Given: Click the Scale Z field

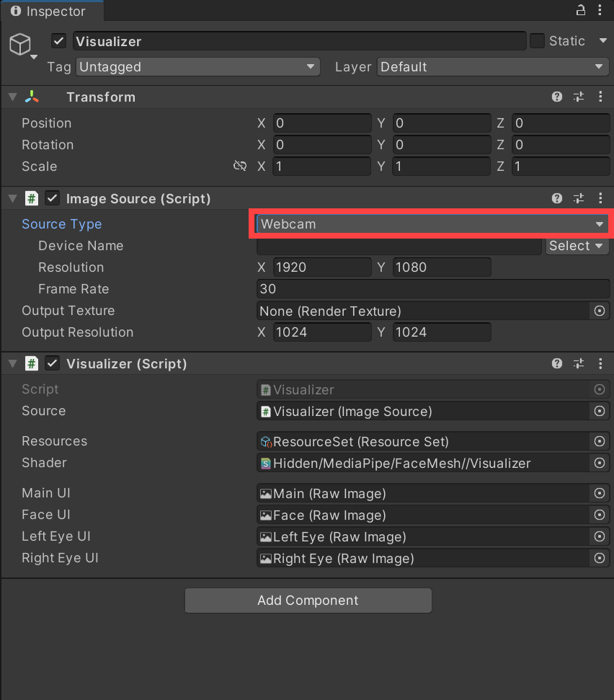Looking at the screenshot, I should click(x=561, y=166).
